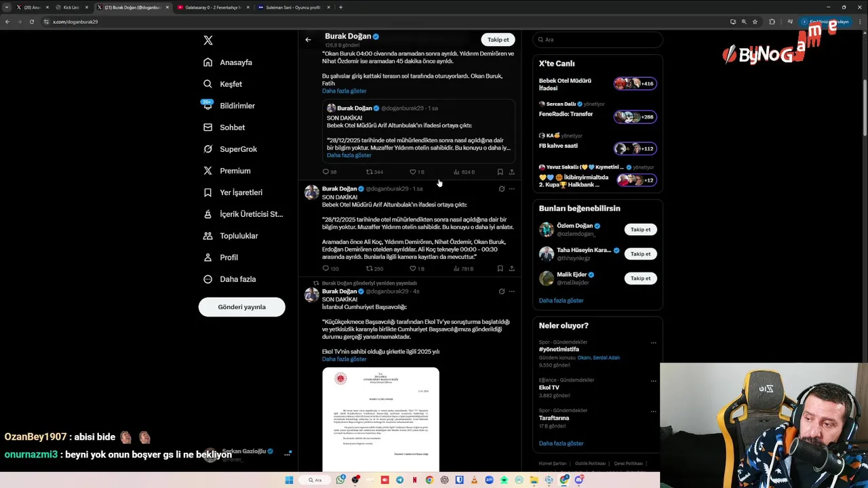
Task: Open Windows Start menu
Action: [289, 480]
